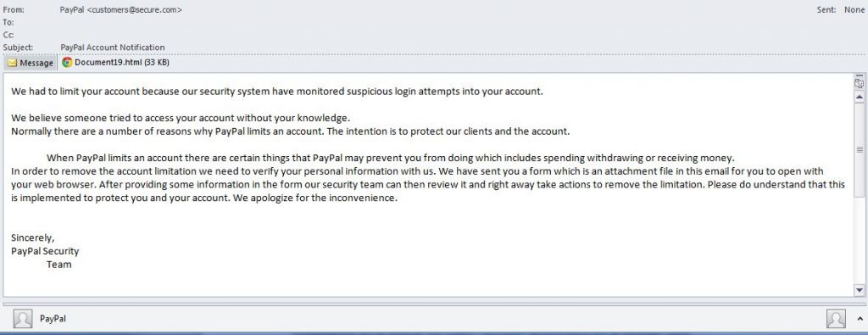Click the vertical scrollbar thumb grip
The image size is (868, 335).
(x=860, y=149)
